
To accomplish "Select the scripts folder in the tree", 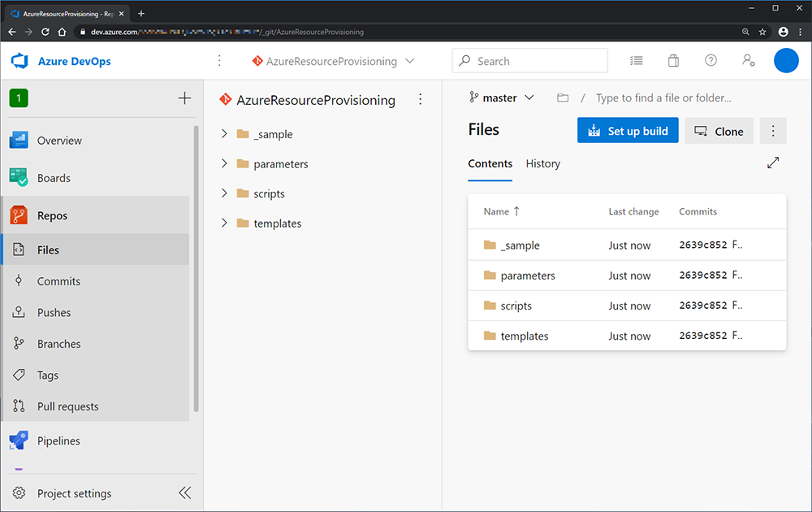I will tap(269, 193).
